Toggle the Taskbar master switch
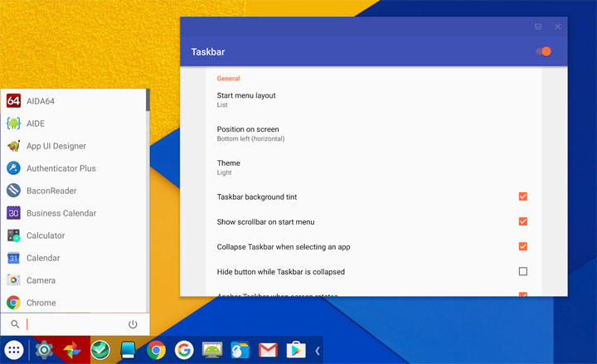This screenshot has width=597, height=364. click(x=544, y=51)
